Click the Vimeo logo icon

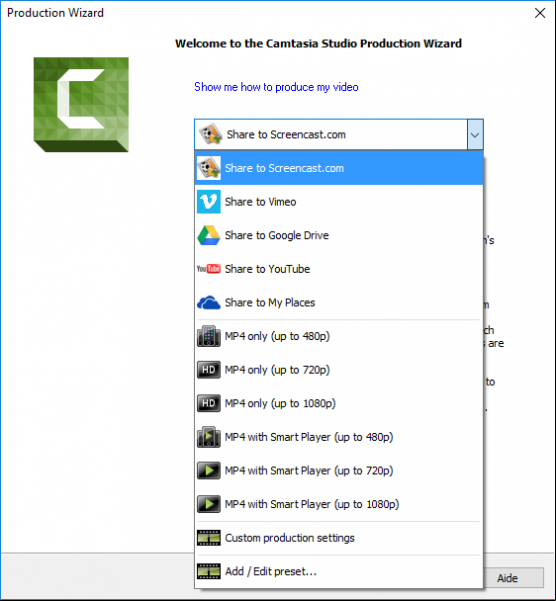(208, 202)
